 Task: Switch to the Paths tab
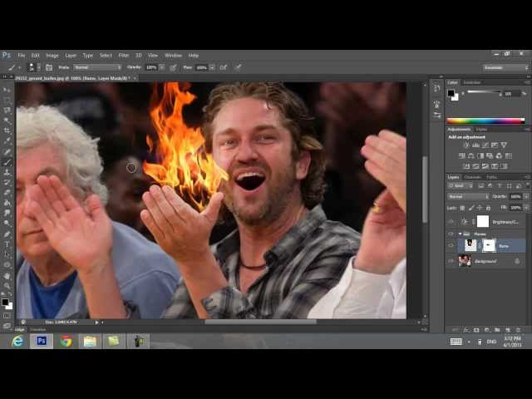coord(491,177)
